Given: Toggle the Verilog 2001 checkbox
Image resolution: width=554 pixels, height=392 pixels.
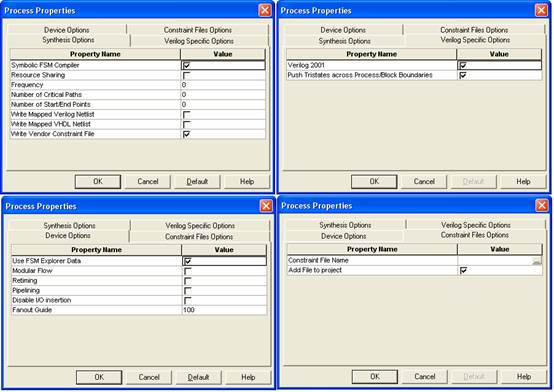Looking at the screenshot, I should tap(463, 65).
